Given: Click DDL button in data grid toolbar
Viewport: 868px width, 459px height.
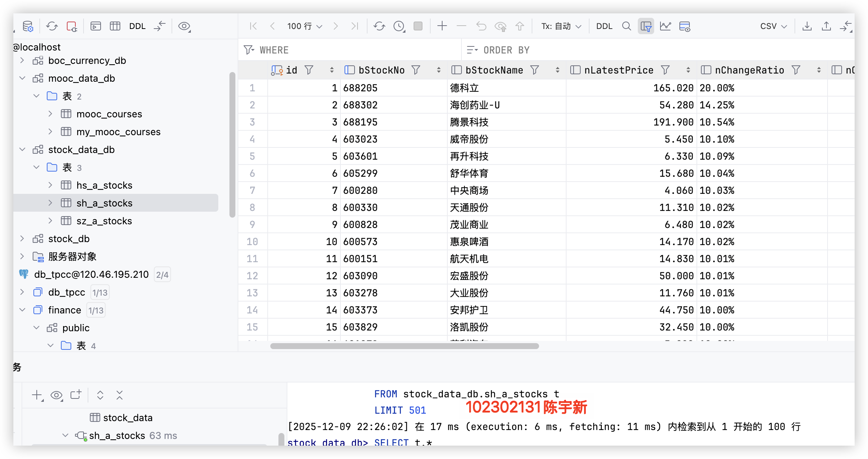Looking at the screenshot, I should tap(604, 26).
